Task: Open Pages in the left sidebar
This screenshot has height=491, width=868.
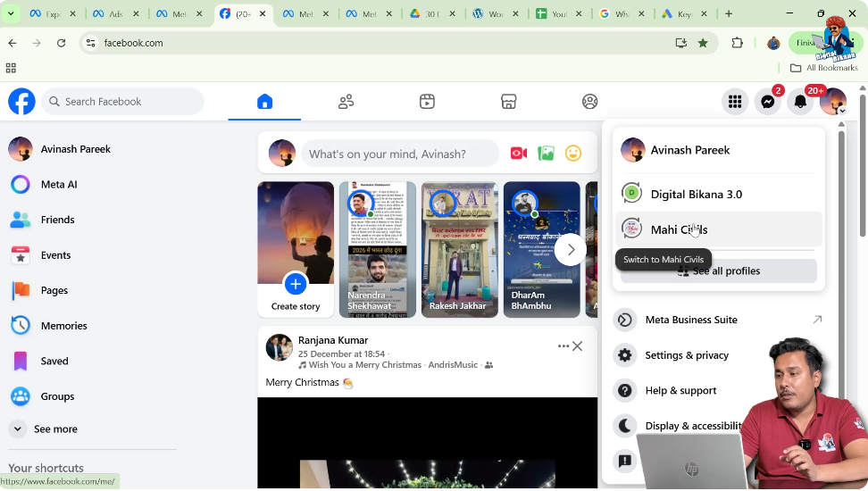Action: click(54, 291)
